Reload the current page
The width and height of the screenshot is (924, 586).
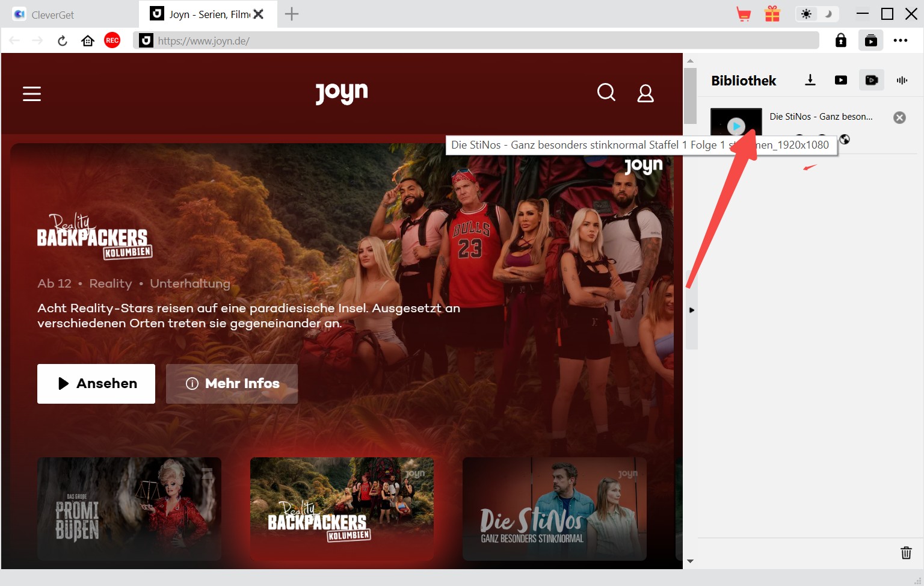(x=63, y=41)
